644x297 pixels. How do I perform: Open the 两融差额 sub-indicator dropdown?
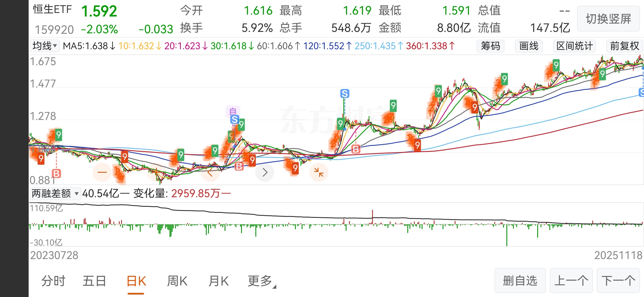[x=55, y=194]
